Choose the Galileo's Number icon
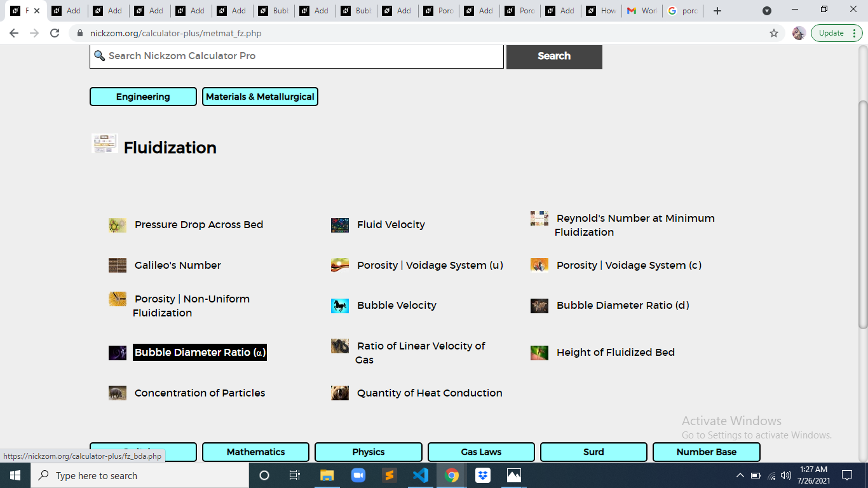 tap(118, 266)
